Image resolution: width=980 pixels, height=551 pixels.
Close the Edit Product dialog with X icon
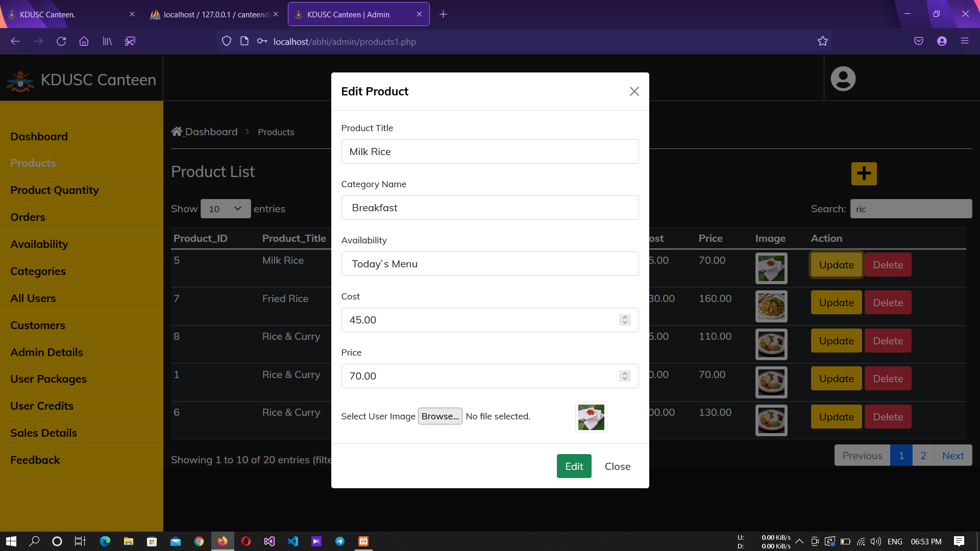634,91
